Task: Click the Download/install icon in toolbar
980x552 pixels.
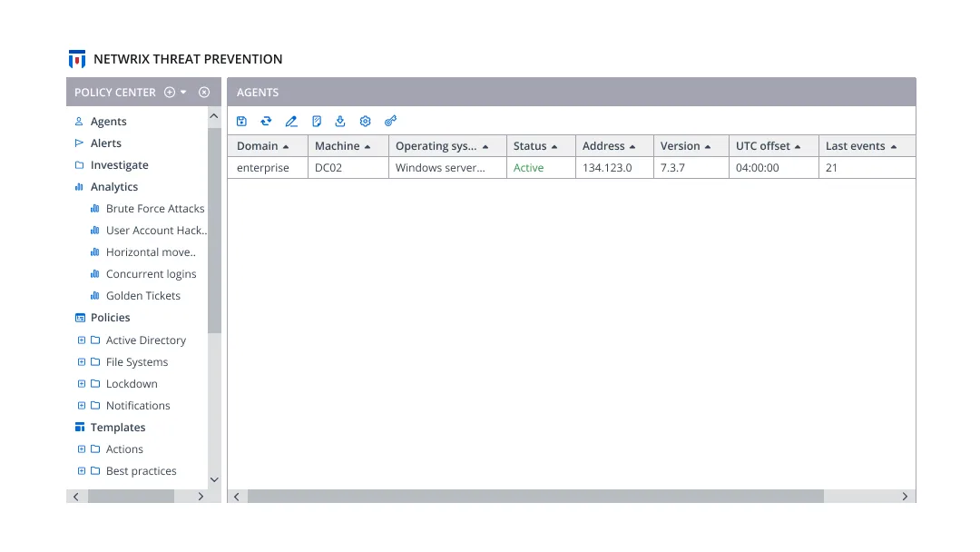Action: click(x=340, y=122)
